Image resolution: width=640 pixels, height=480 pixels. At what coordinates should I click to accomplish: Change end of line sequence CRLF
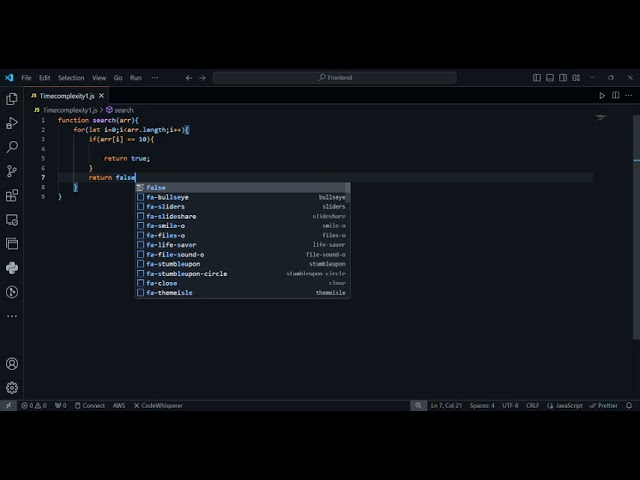[x=533, y=405]
